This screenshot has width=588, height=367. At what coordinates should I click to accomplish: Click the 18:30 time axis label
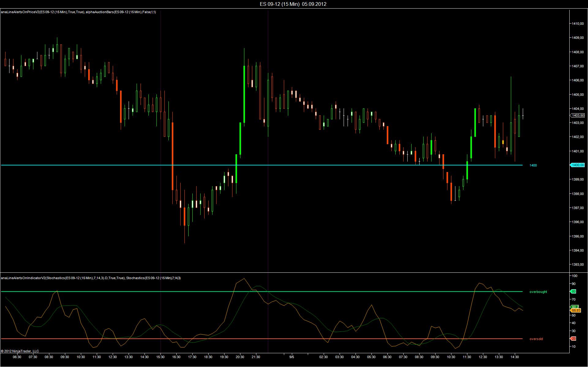click(x=208, y=357)
